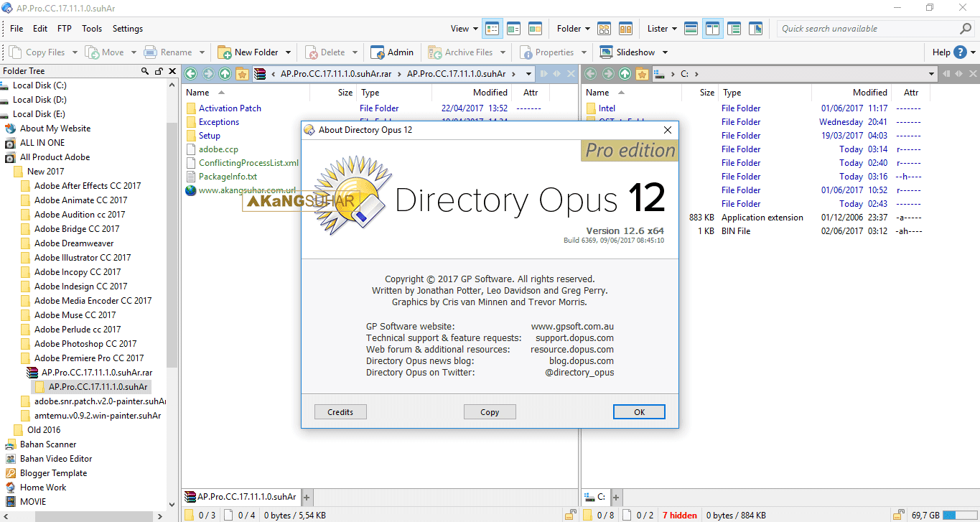Screen dimensions: 980x522
Task: Click the drive icon in right path bar
Action: [660, 73]
